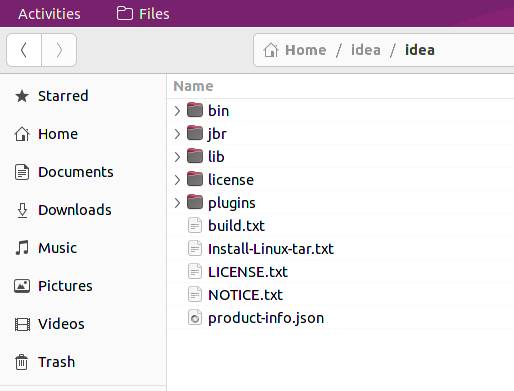Click the folder icon beside Files in top bar
The width and height of the screenshot is (514, 391).
click(125, 14)
